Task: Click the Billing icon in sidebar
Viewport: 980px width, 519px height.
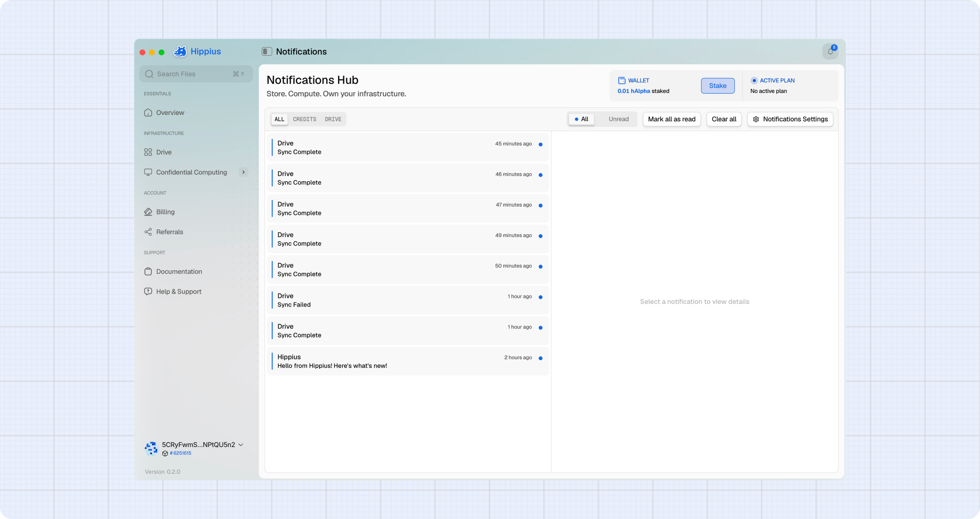Action: pos(148,212)
